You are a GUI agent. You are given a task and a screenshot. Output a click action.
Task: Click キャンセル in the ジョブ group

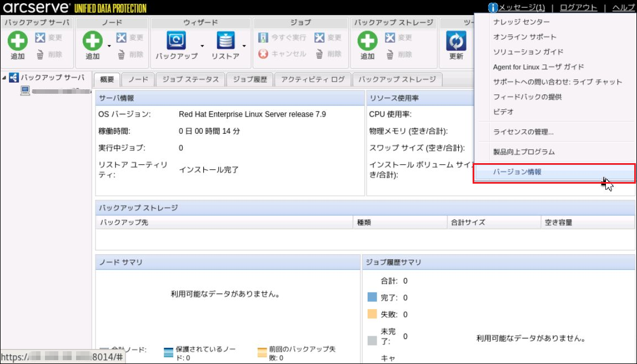click(282, 54)
